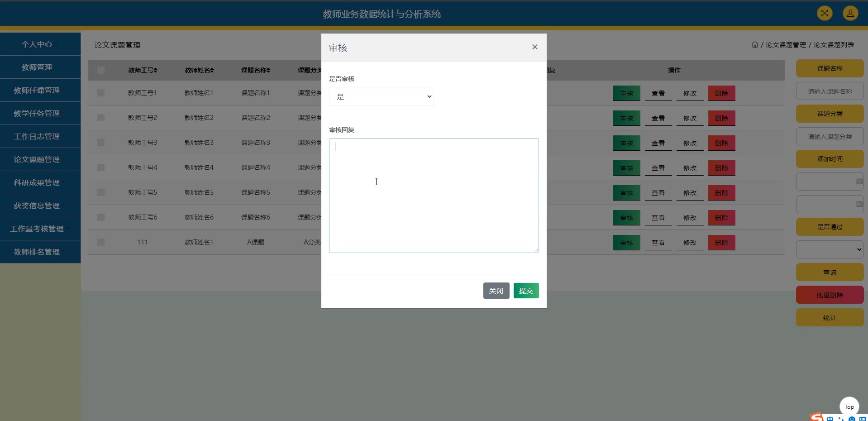Sort the table by the 教师工号 column
This screenshot has width=868, height=421.
point(143,70)
